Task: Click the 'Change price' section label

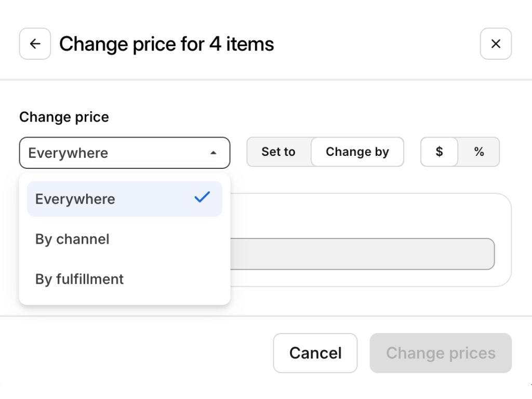Action: (x=64, y=117)
